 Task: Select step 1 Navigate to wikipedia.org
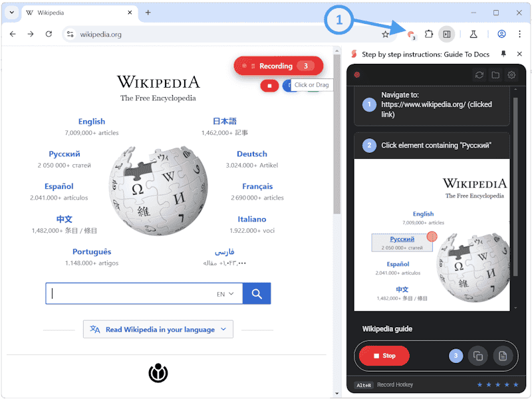432,105
